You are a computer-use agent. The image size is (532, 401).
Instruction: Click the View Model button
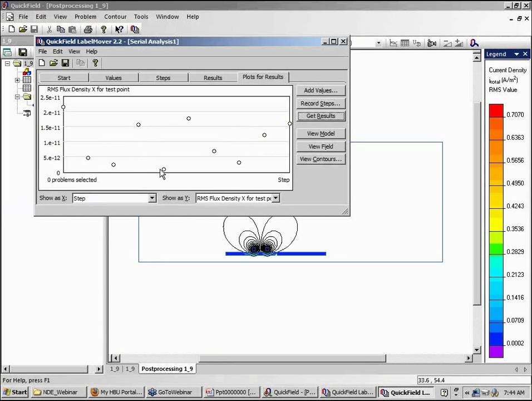click(321, 134)
